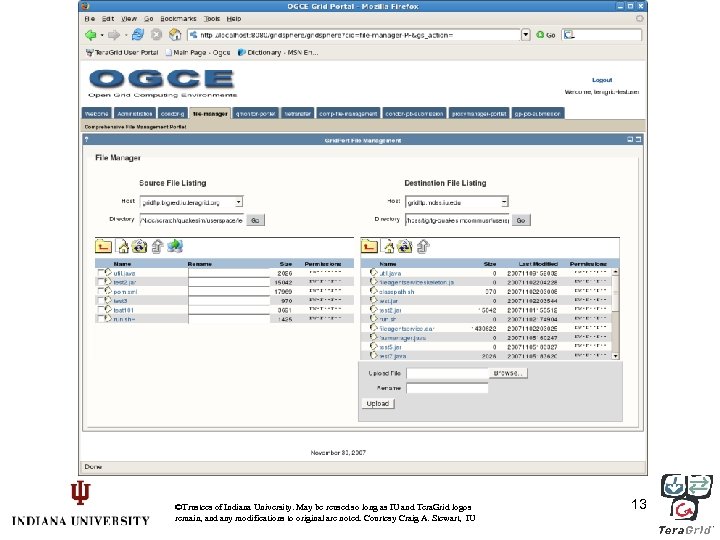This screenshot has height=540, width=720.
Task: Click the Firefox Home icon
Action: pyautogui.click(x=175, y=34)
